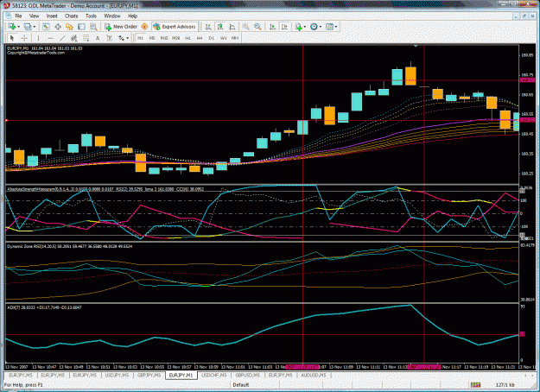Viewport: 540px width, 392px height.
Task: Open the Charts menu
Action: 72,16
